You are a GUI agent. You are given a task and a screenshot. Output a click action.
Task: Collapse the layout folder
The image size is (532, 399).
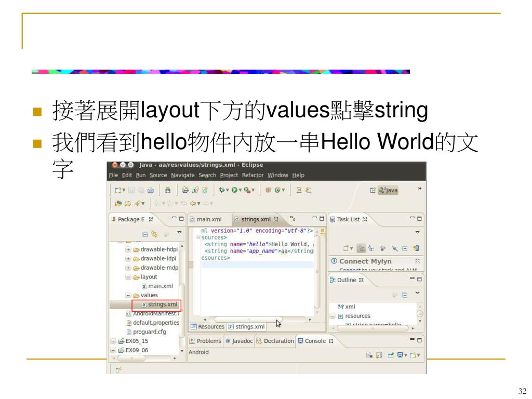(x=128, y=277)
